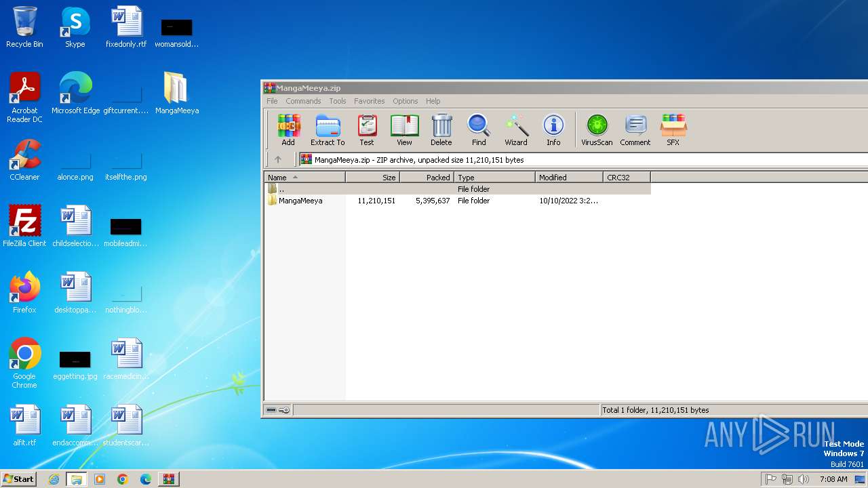Click the network tray icon
This screenshot has height=488, width=868.
coord(787,479)
